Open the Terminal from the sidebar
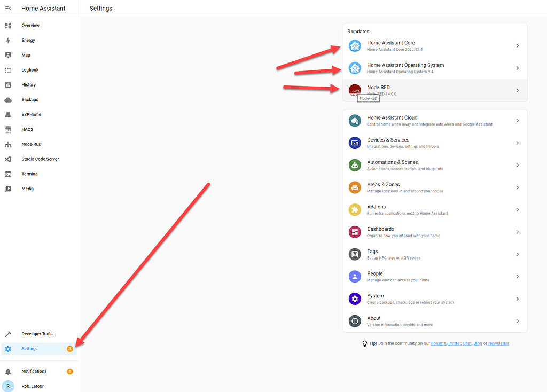Screen dimensions: 547x392 click(x=30, y=174)
